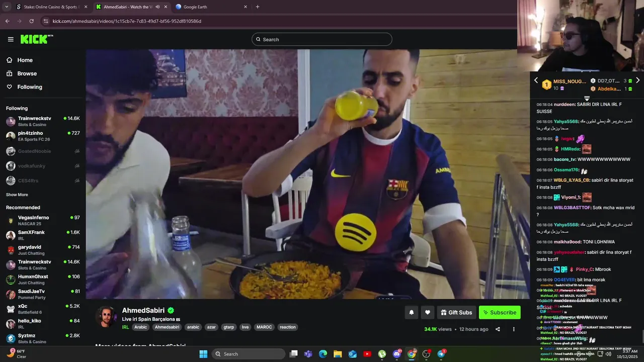Open Windows Start menu
This screenshot has width=644, height=362.
[203, 354]
